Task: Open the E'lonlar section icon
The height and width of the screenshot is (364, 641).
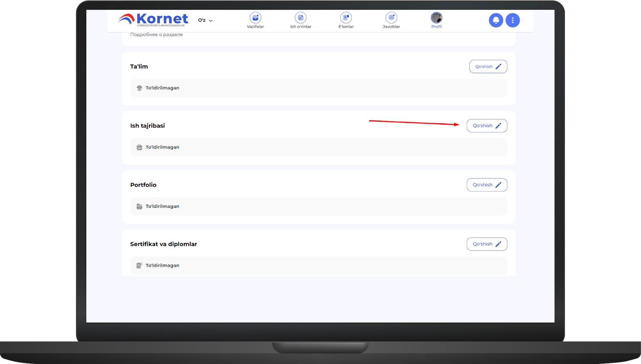Action: click(x=346, y=18)
